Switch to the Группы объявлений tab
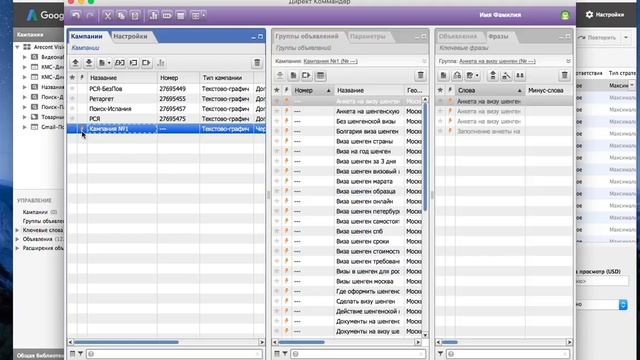The width and height of the screenshot is (640, 360). coord(307,36)
